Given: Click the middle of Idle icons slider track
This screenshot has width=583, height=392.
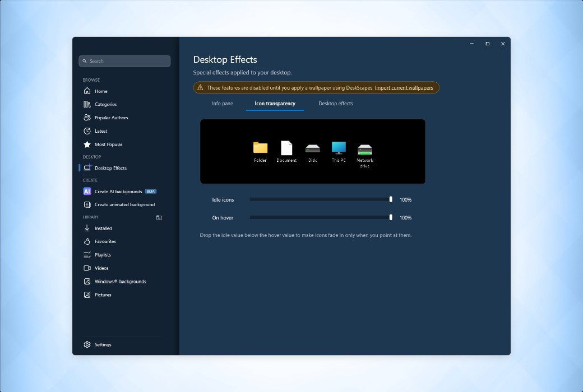Looking at the screenshot, I should (321, 199).
